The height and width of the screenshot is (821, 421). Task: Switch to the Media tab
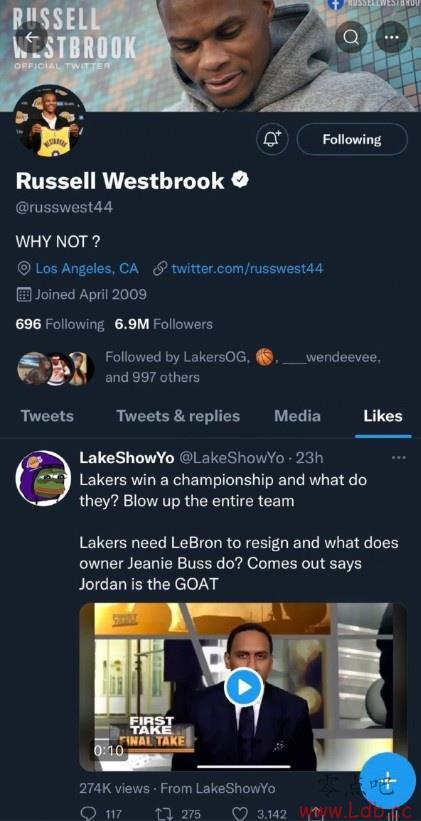[x=297, y=416]
